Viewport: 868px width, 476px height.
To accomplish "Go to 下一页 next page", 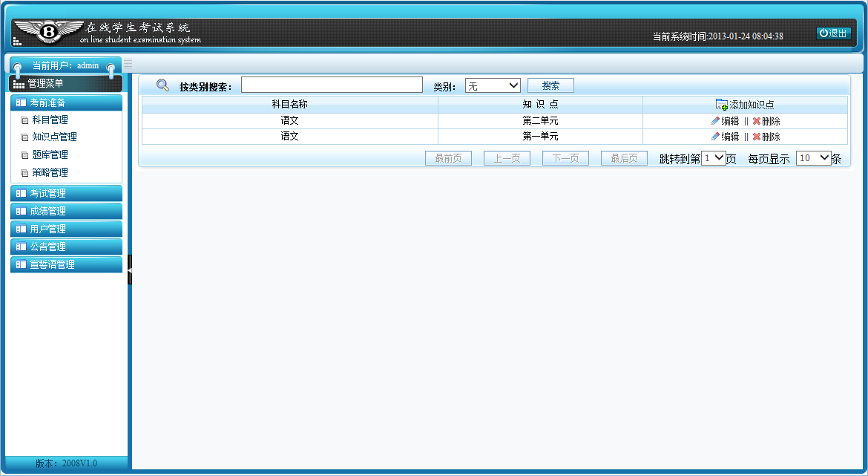I will point(565,158).
